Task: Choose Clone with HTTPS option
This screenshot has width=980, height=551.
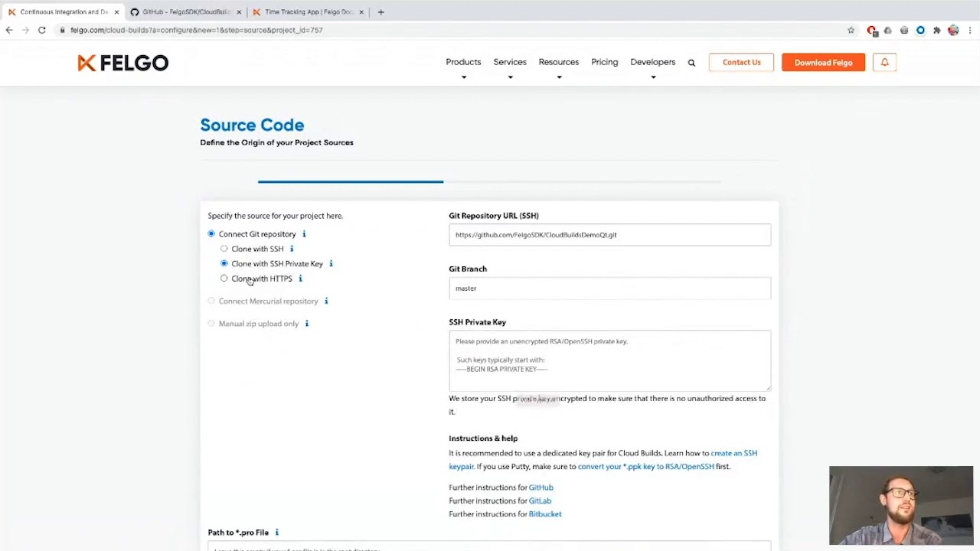Action: click(x=224, y=279)
